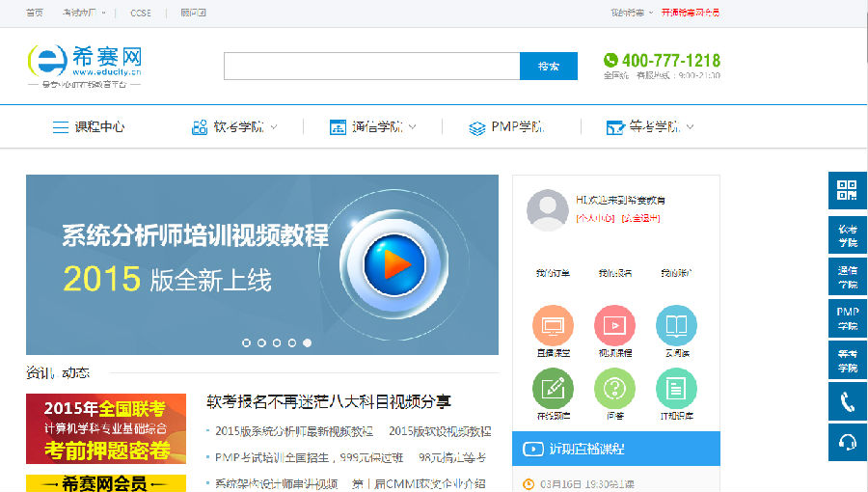
Task: Go to 首页 in the top bar
Action: tap(35, 13)
